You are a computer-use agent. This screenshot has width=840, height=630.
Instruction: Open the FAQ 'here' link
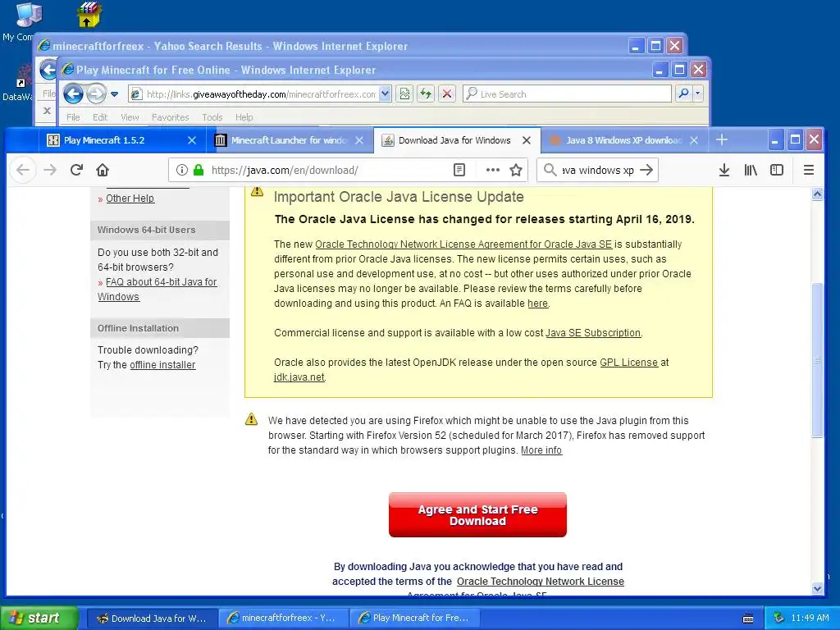pos(537,304)
